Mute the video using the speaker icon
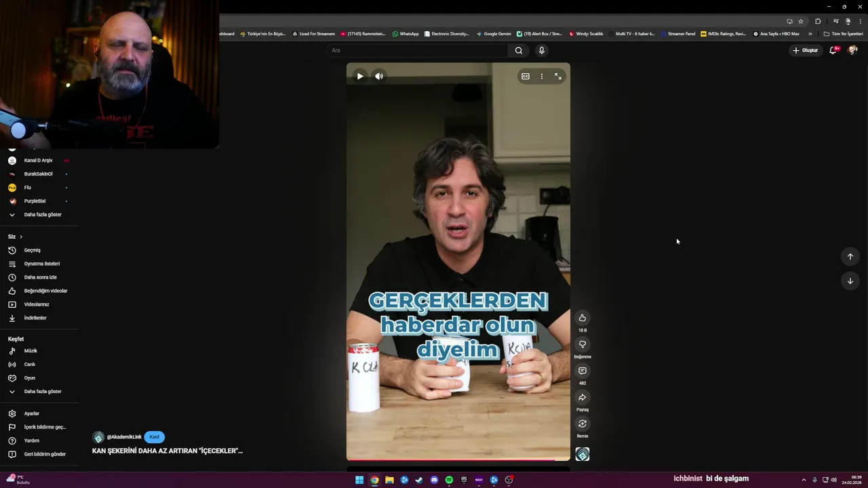 point(379,77)
